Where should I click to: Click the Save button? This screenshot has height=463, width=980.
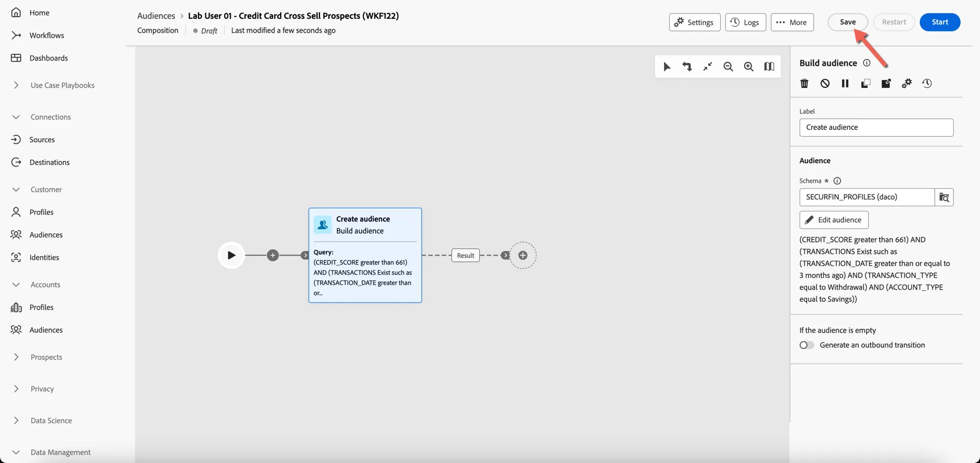point(848,22)
